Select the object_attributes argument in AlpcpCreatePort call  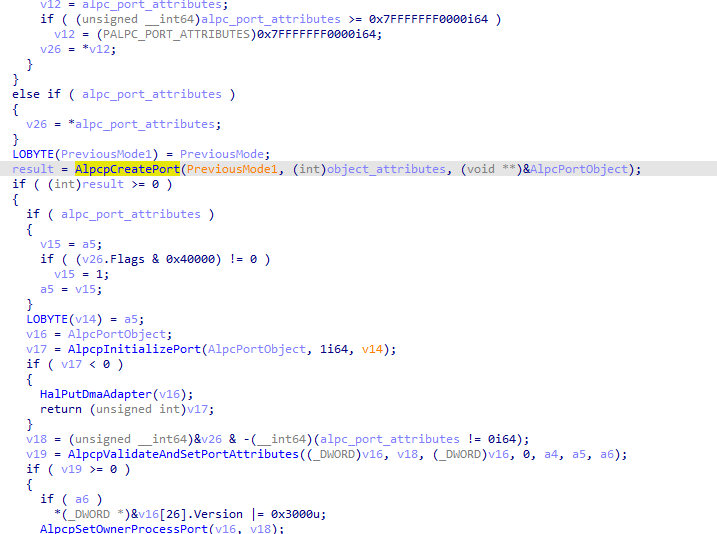[386, 169]
